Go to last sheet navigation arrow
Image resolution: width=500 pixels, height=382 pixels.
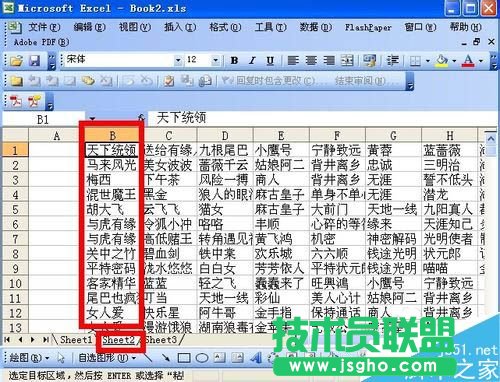click(46, 340)
